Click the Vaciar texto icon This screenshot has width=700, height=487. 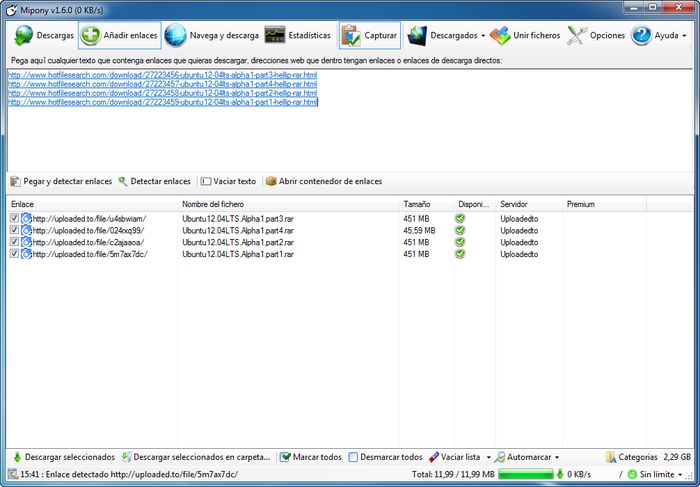pyautogui.click(x=205, y=181)
